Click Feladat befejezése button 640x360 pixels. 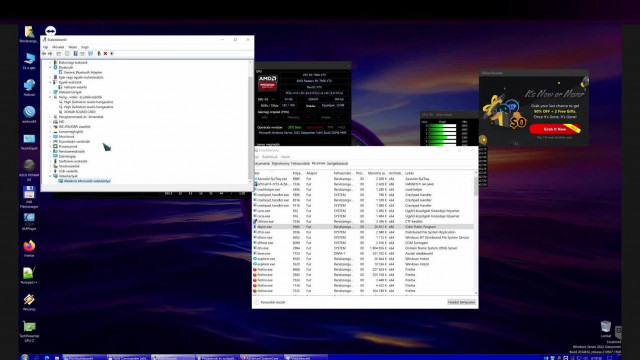[x=461, y=302]
